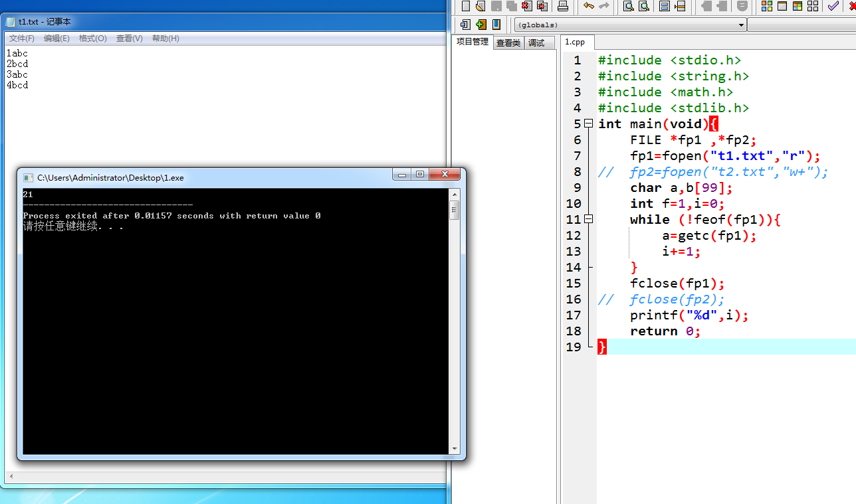Click the 'FILE *fp1 ,*fp2;' code line
This screenshot has width=856, height=504.
click(693, 139)
